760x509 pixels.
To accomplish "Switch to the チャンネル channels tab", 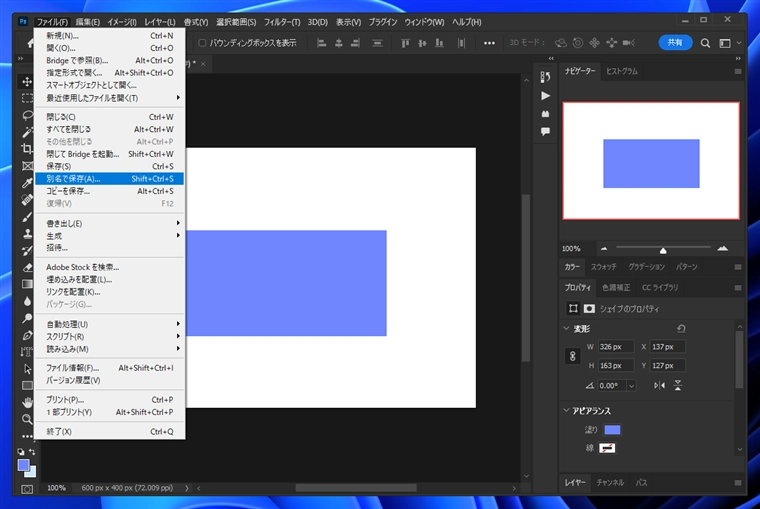I will coord(610,482).
